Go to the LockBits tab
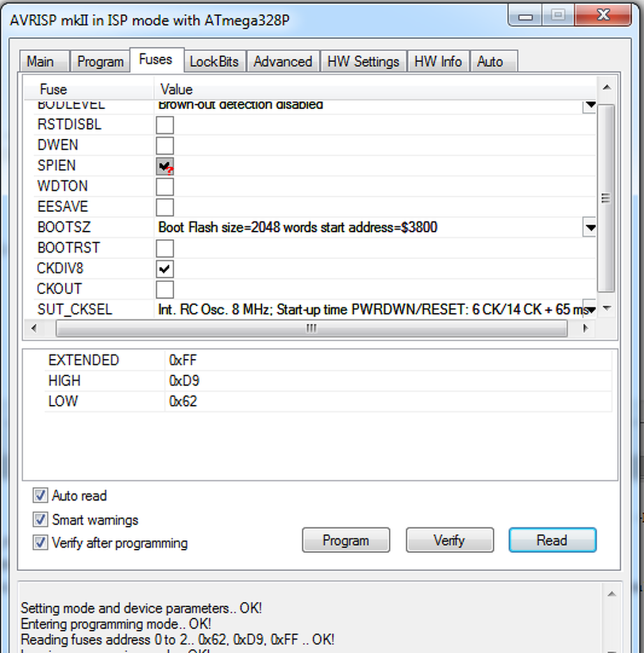The image size is (644, 653). click(214, 62)
